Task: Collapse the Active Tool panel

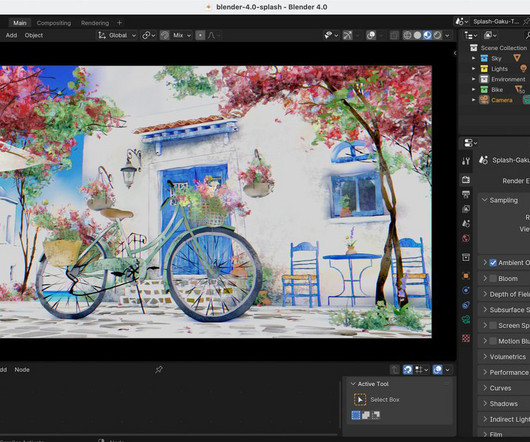Action: coord(353,384)
